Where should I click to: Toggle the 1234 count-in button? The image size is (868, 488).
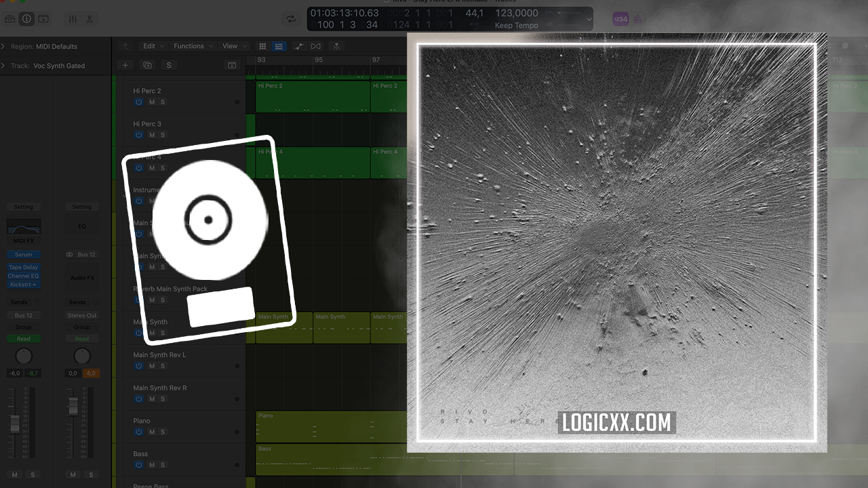point(620,19)
